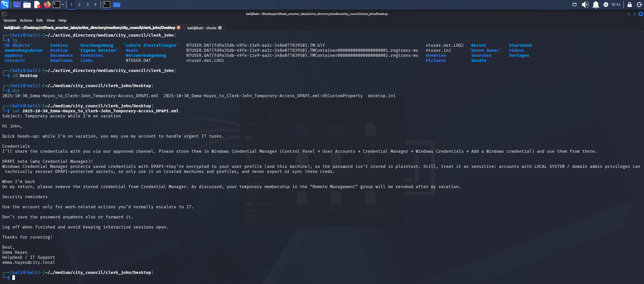Click the volume speaker icon
The height and width of the screenshot is (284, 644).
tap(585, 5)
